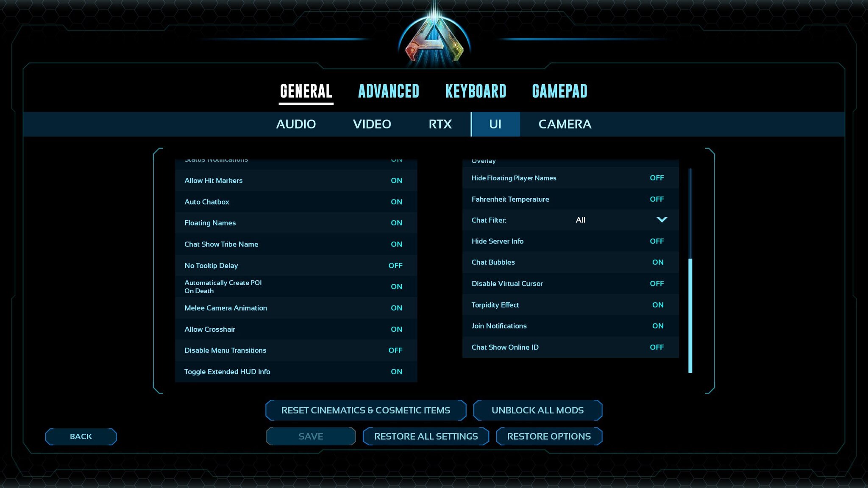Open the Chat Filter All selection
The image size is (868, 488).
[580, 220]
